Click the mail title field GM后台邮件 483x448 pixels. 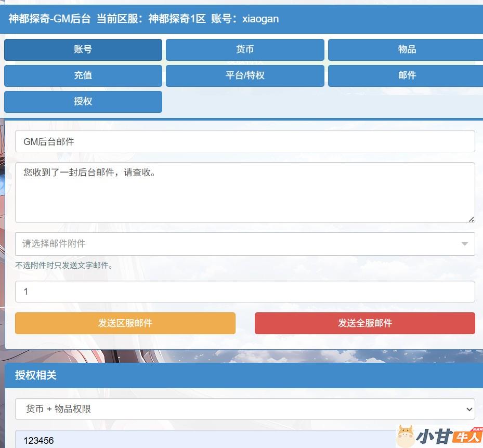[245, 141]
